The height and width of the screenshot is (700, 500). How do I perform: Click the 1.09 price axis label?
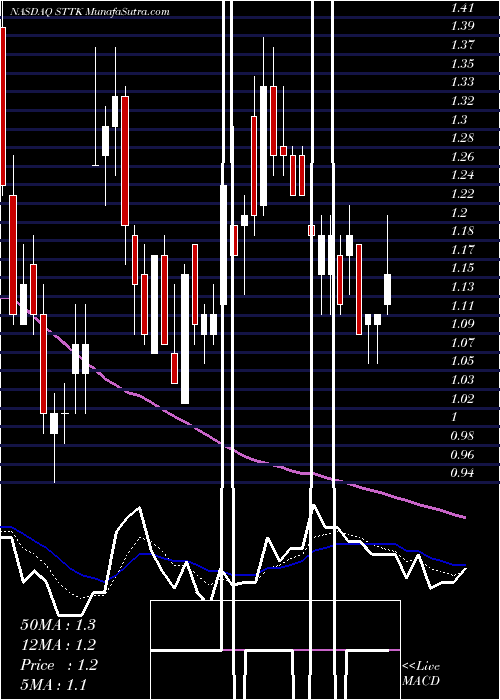pyautogui.click(x=462, y=324)
